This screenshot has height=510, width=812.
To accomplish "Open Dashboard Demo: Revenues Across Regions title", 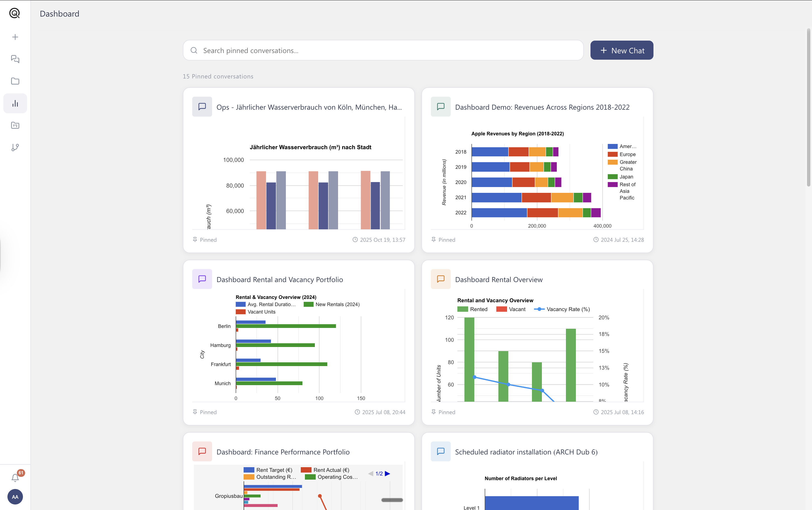I will point(542,107).
